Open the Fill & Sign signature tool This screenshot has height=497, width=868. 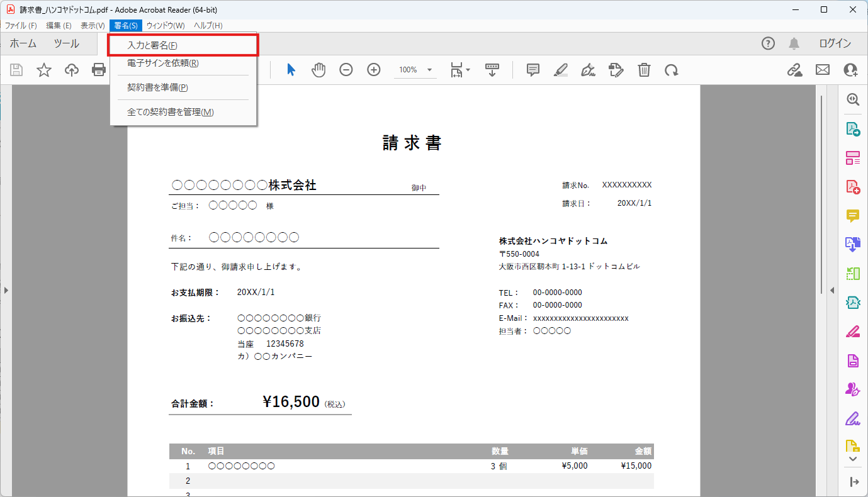point(587,69)
